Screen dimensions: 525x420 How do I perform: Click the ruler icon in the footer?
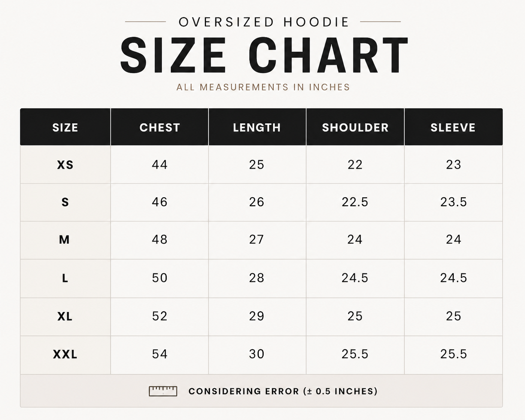(163, 391)
